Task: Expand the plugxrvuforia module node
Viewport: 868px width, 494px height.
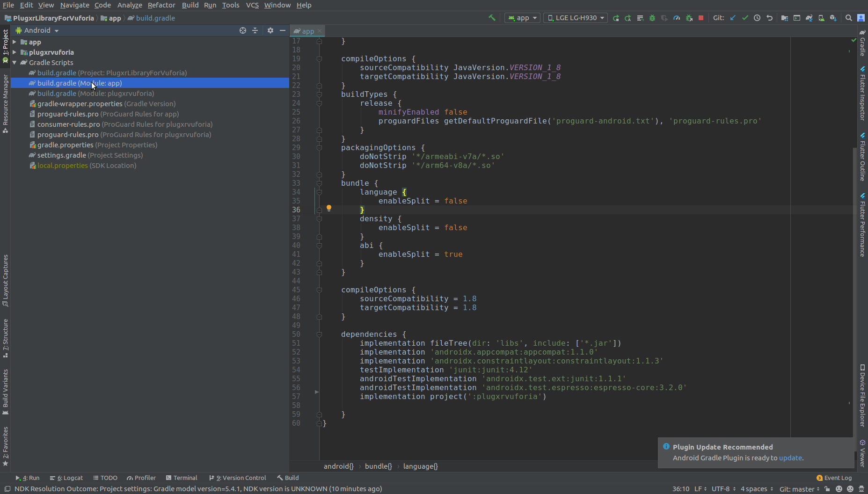Action: tap(15, 52)
